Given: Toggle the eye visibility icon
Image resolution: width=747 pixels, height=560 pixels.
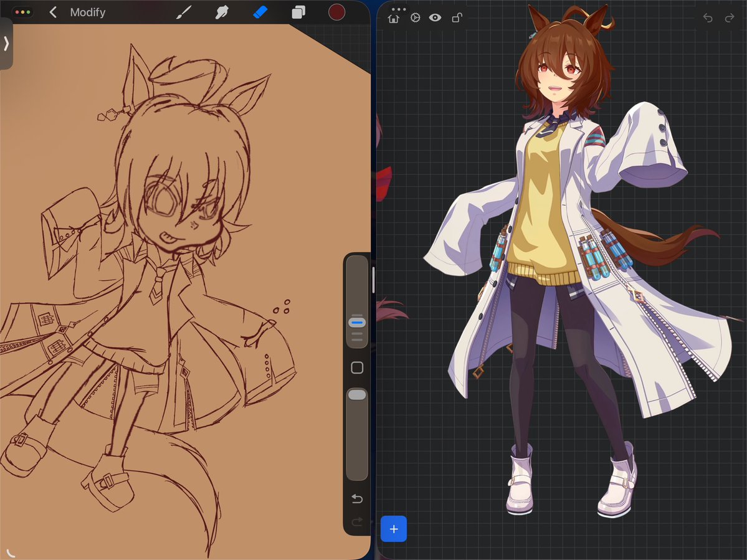Looking at the screenshot, I should pyautogui.click(x=435, y=18).
